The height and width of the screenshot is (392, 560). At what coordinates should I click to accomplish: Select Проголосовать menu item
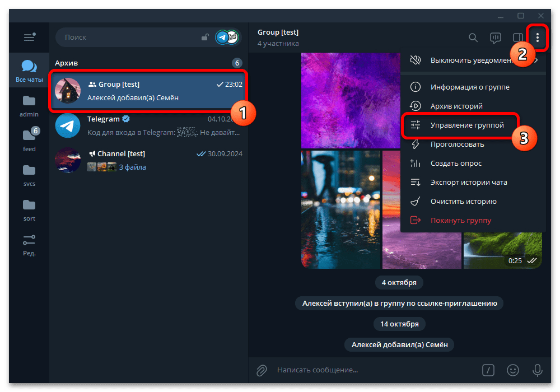[x=473, y=144]
